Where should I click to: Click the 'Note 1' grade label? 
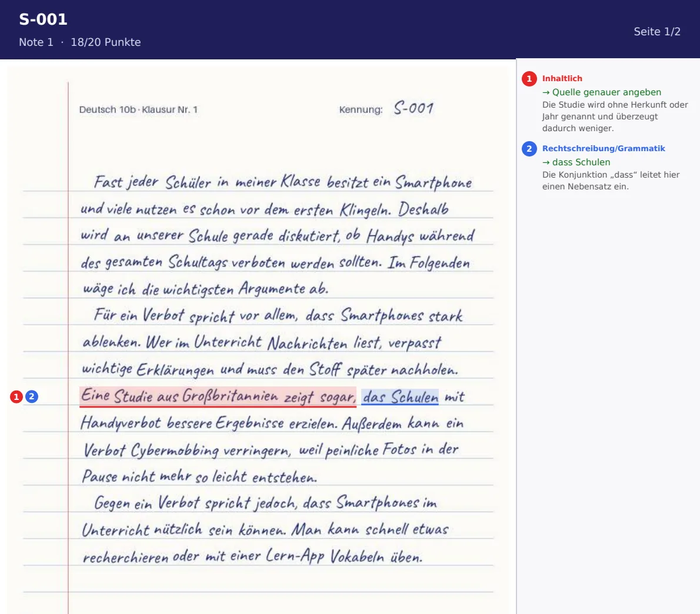click(36, 42)
